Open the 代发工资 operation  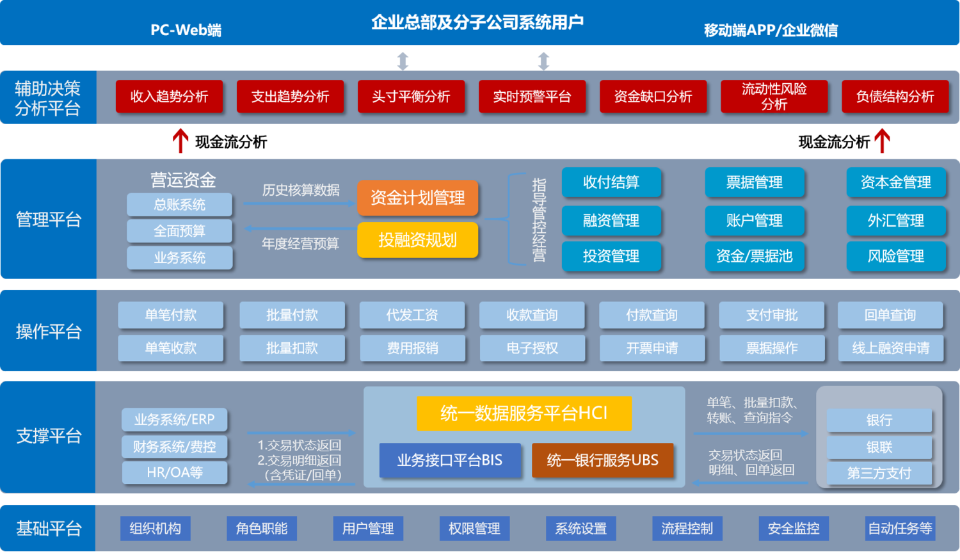tap(412, 315)
